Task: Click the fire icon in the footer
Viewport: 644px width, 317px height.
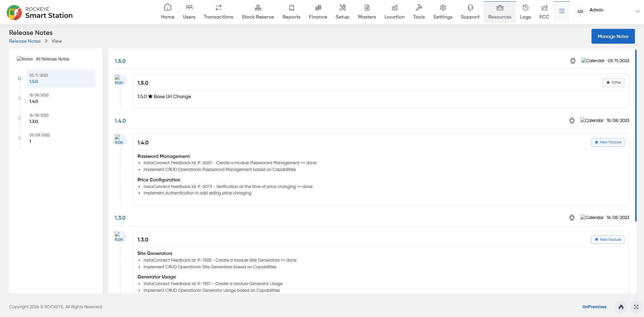Action: [621, 307]
